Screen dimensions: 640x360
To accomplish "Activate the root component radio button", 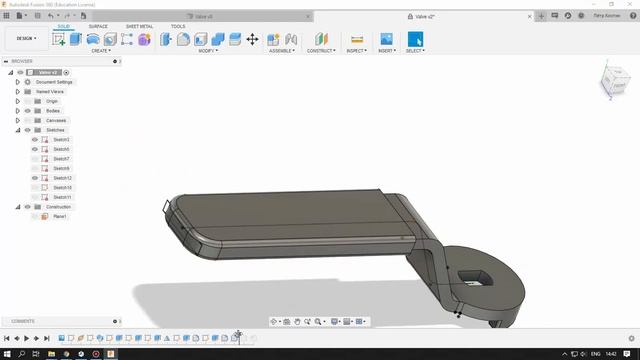I will tap(66, 73).
